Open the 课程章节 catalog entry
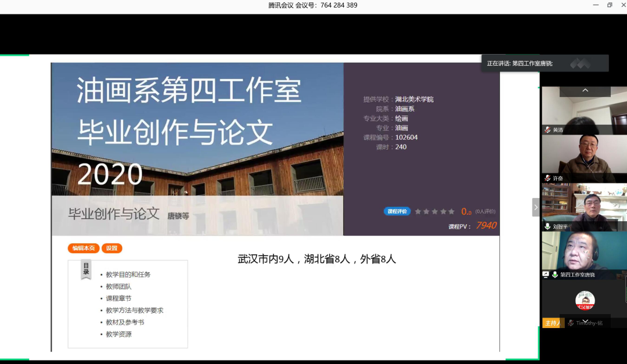 tap(118, 298)
